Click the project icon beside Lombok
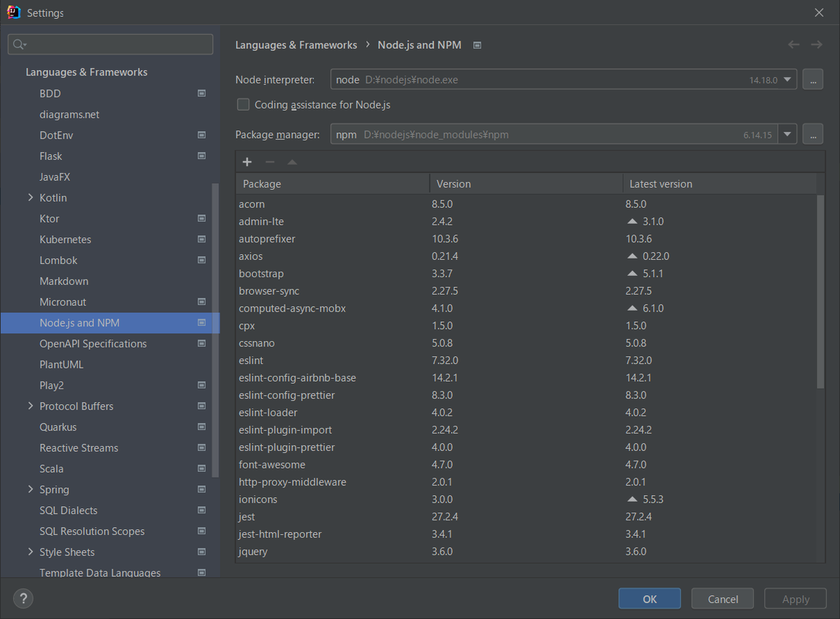This screenshot has height=619, width=840. point(202,260)
